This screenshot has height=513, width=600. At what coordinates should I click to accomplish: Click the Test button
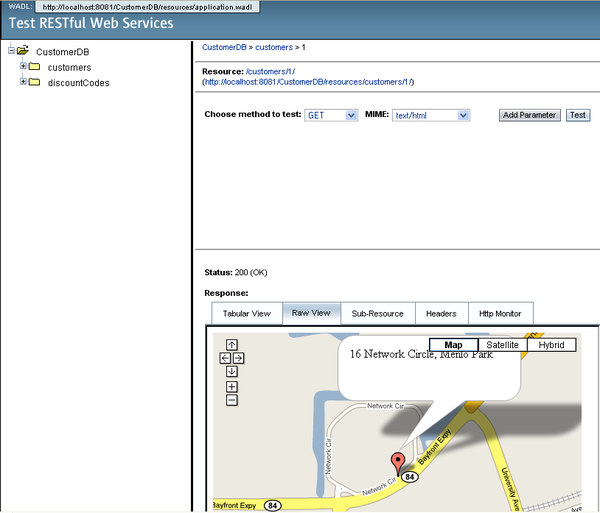[x=578, y=115]
